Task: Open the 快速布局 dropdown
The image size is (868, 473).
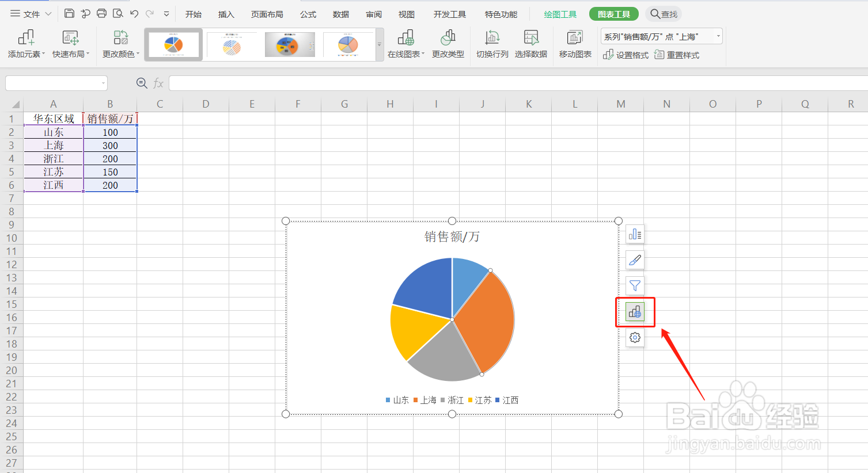Action: click(x=71, y=44)
